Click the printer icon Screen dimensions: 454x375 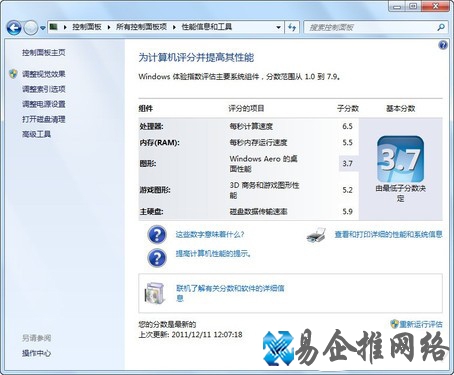(x=316, y=235)
